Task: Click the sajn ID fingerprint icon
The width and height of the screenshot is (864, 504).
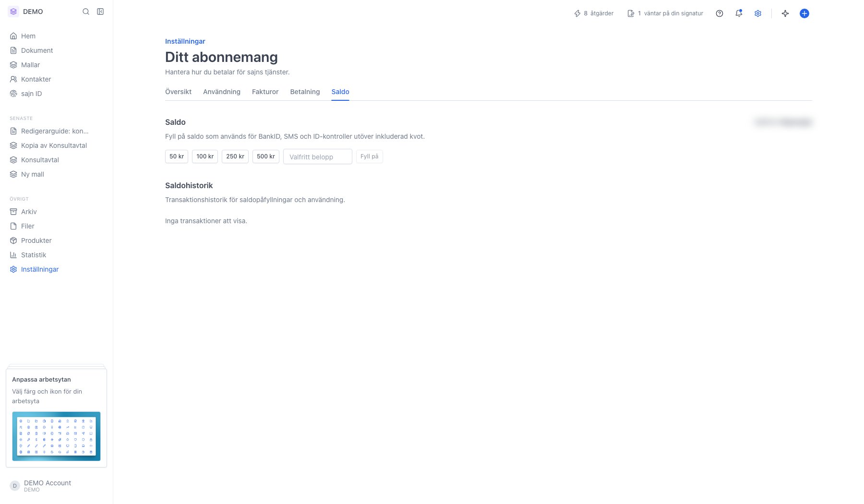Action: point(13,94)
